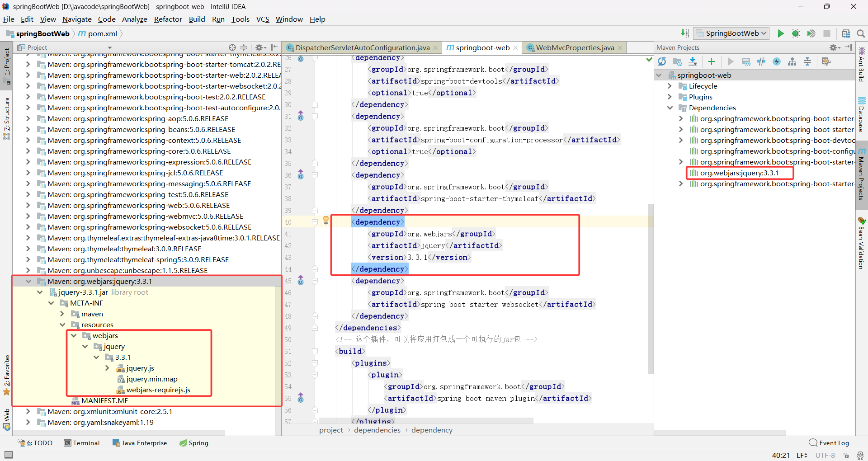
Task: Collapse all in Project panel
Action: [x=244, y=47]
